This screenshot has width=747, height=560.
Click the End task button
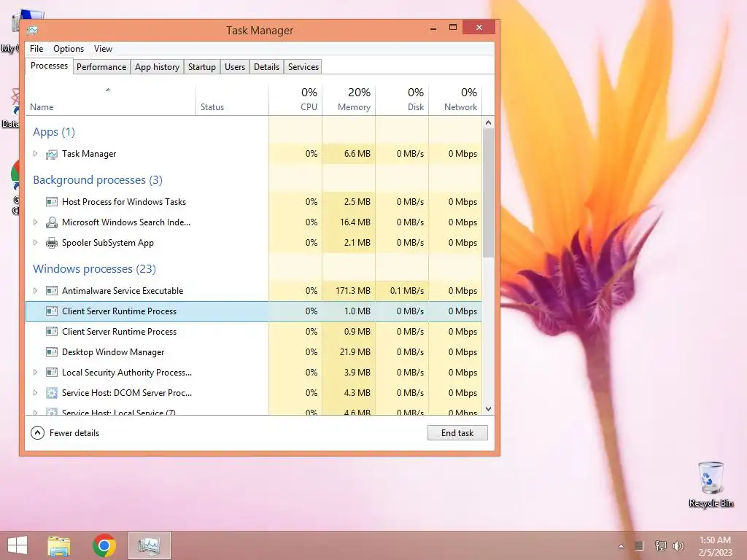click(x=457, y=433)
